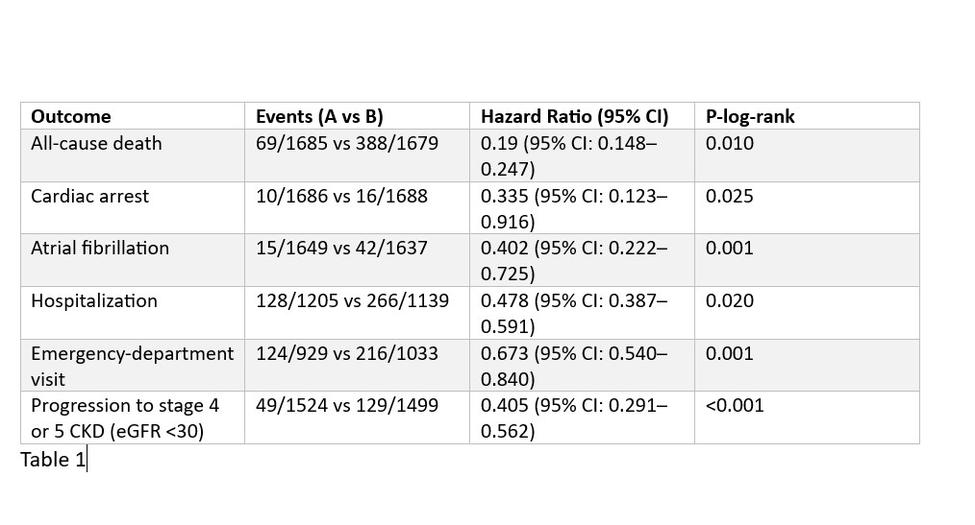The height and width of the screenshot is (525, 975).
Task: Click the "Events (A vs B)" header cell
Action: [320, 116]
